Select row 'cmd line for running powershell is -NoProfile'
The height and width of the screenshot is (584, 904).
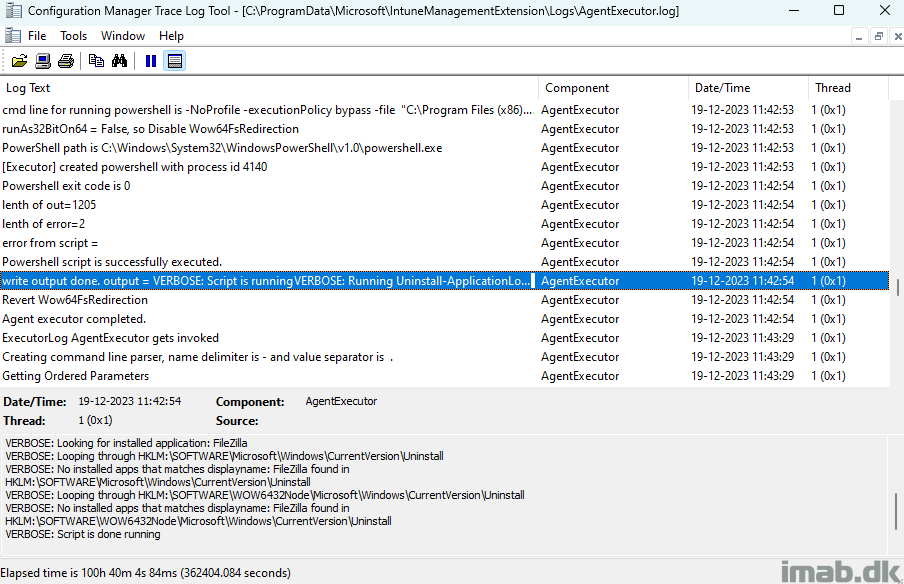[x=444, y=110]
